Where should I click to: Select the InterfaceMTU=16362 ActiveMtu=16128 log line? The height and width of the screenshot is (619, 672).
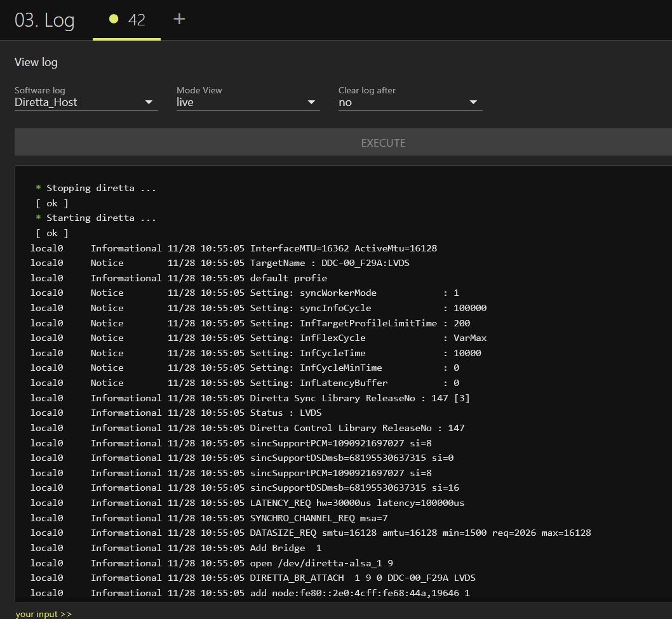coord(234,248)
